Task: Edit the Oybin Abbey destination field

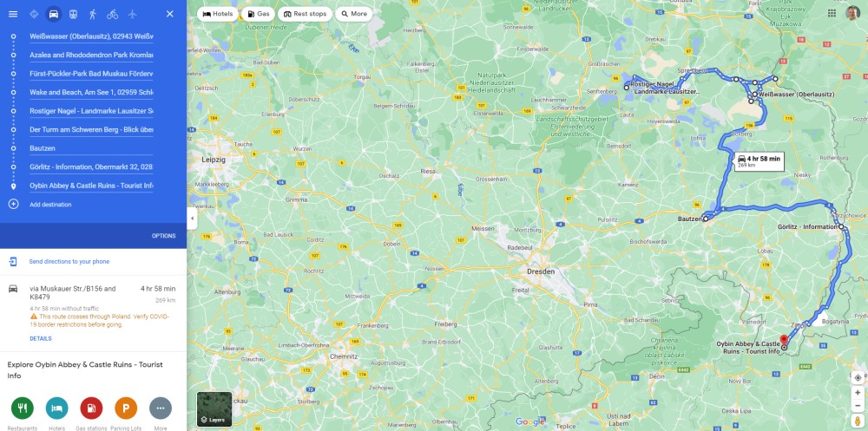Action: pos(91,186)
